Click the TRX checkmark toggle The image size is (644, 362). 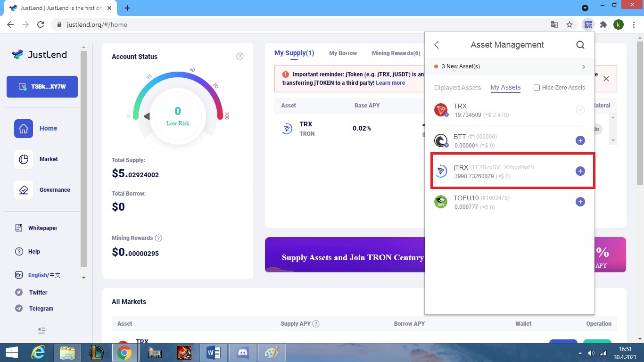(x=580, y=110)
